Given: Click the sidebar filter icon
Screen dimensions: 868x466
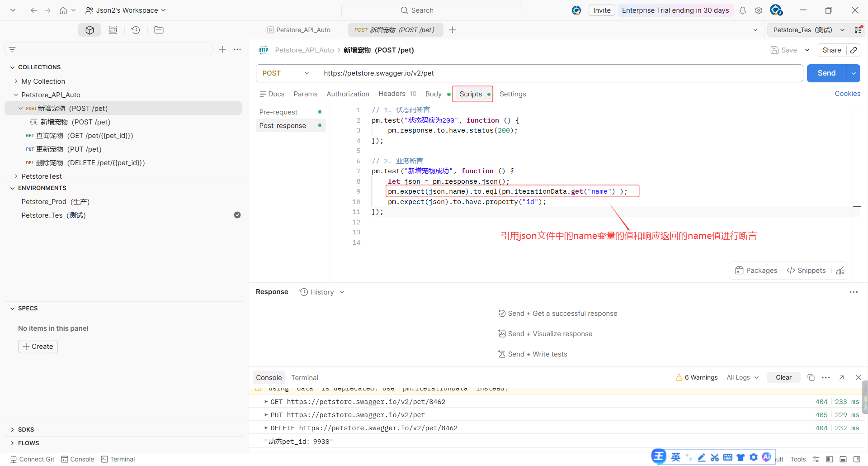Looking at the screenshot, I should (x=12, y=49).
